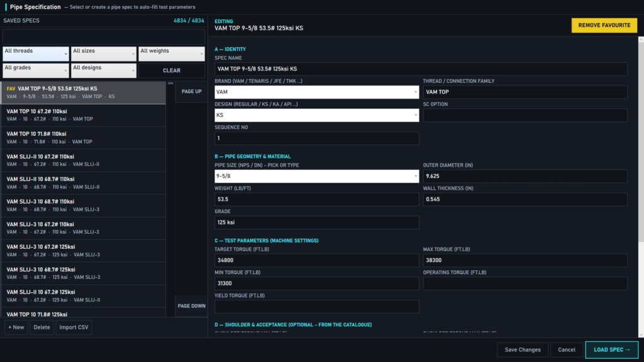Click the PAGE DOWN button
The image size is (644, 362).
tap(191, 306)
